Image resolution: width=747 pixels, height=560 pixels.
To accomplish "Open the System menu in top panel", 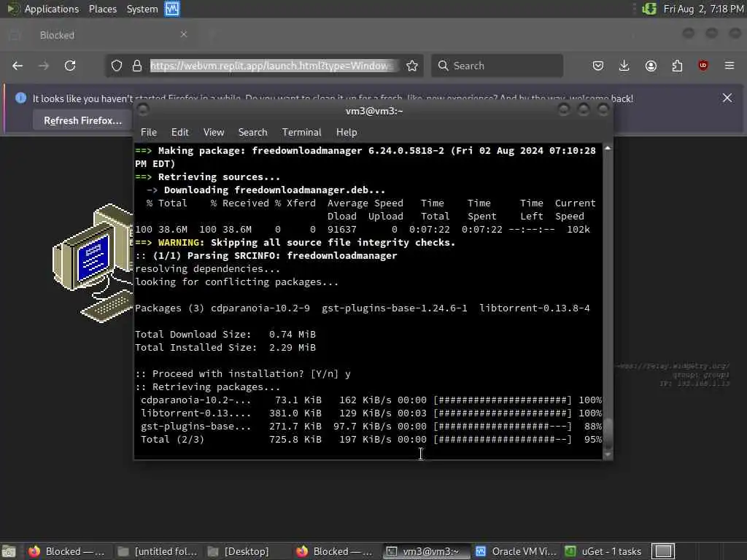I will 142,9.
